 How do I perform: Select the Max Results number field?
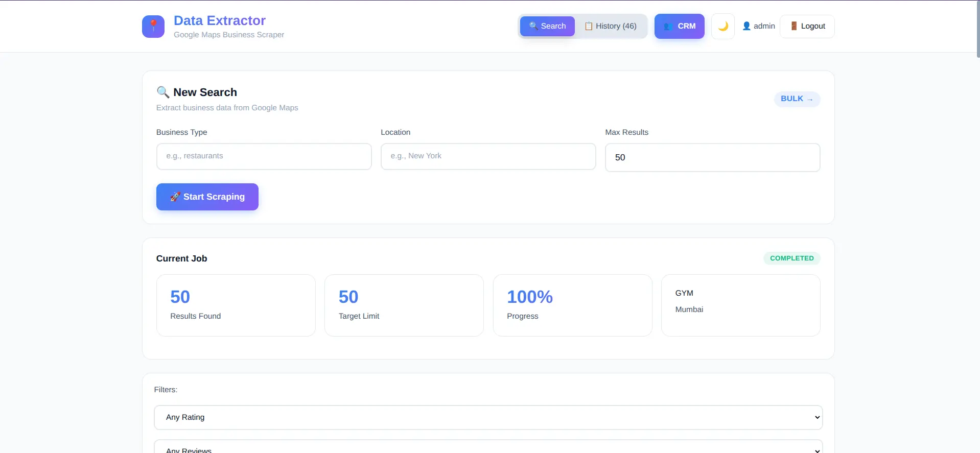click(712, 157)
